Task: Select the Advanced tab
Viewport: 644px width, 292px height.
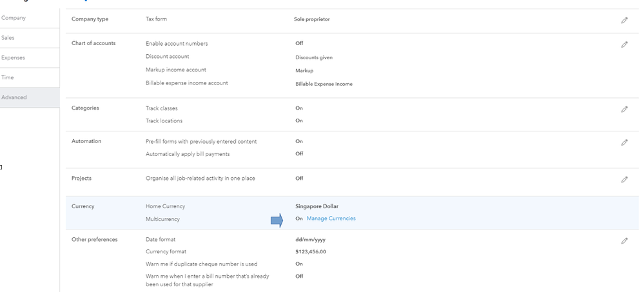Action: [x=14, y=97]
